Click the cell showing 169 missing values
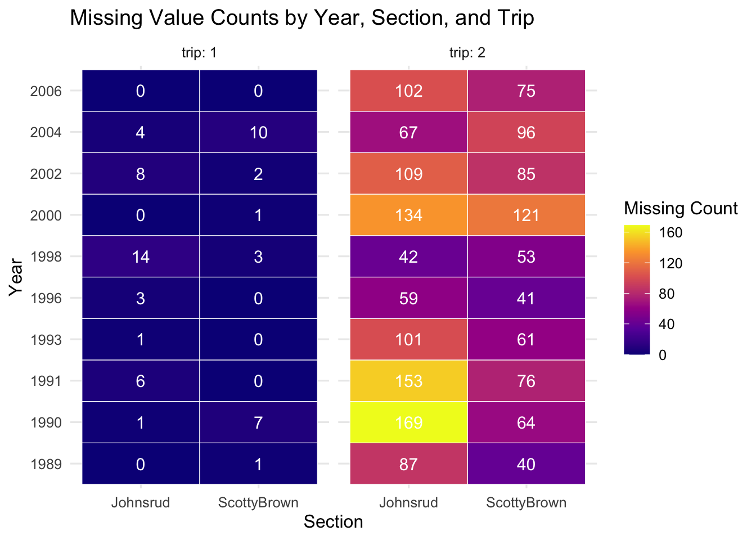 point(408,422)
